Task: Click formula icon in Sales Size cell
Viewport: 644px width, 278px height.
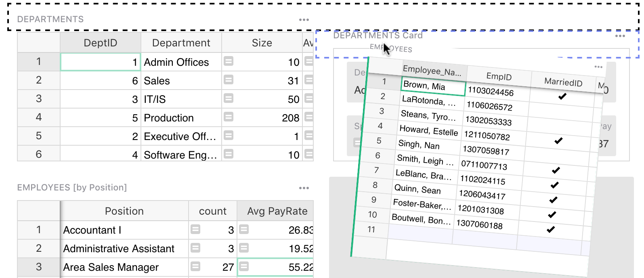Action: (x=229, y=80)
